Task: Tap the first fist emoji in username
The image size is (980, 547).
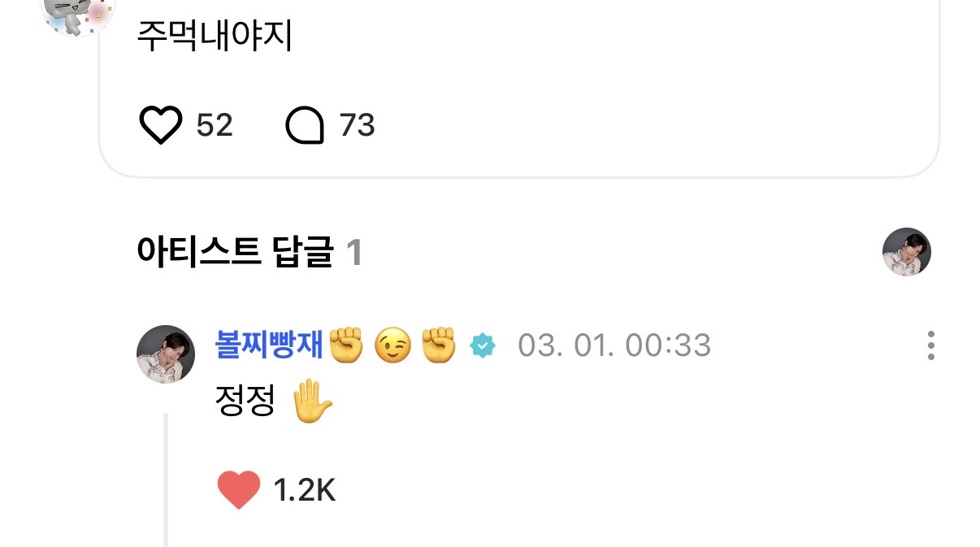Action: 347,345
